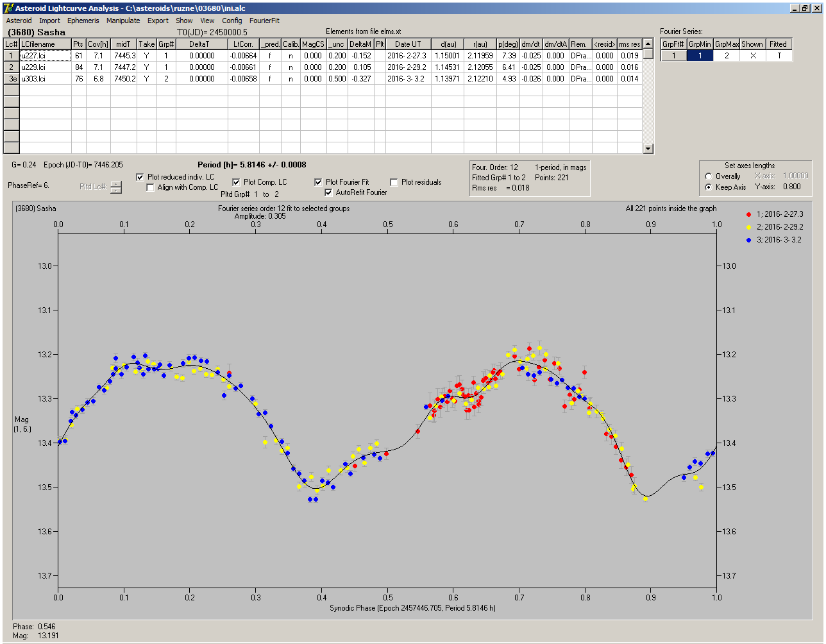Click the LCfilename column header

pyautogui.click(x=46, y=44)
